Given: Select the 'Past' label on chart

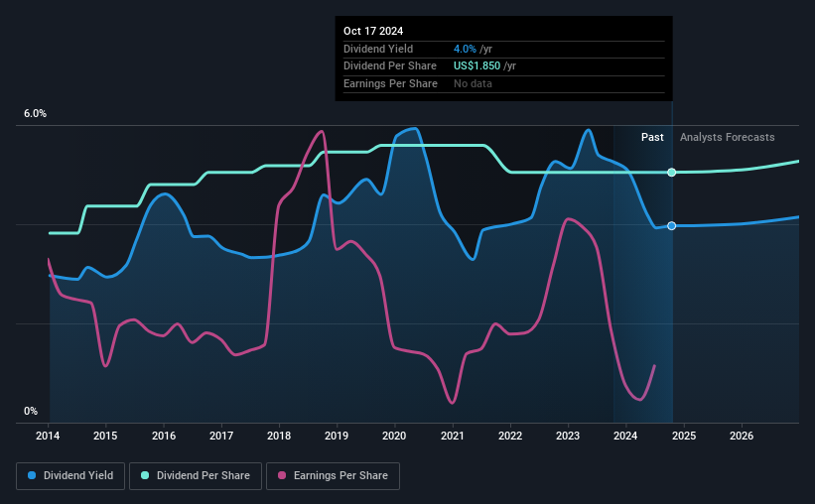Looking at the screenshot, I should pyautogui.click(x=652, y=137).
